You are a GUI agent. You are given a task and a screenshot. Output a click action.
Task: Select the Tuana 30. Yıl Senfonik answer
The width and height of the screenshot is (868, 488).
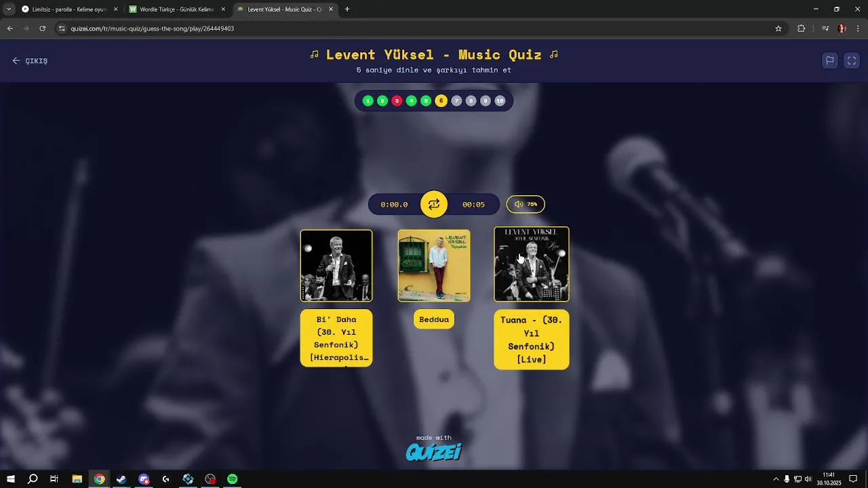tap(532, 340)
